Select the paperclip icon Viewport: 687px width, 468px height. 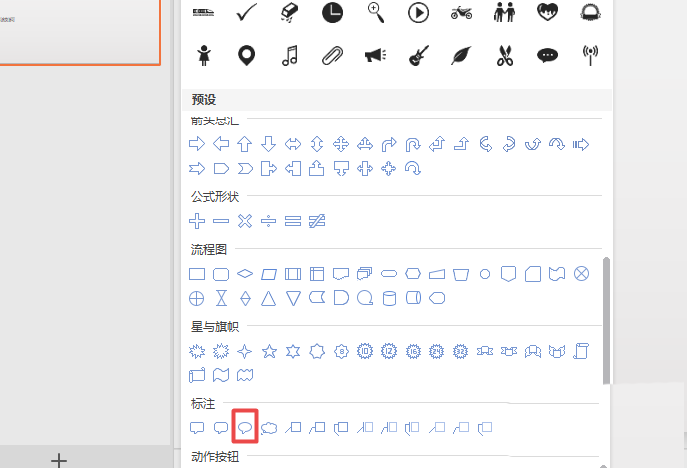(x=333, y=56)
